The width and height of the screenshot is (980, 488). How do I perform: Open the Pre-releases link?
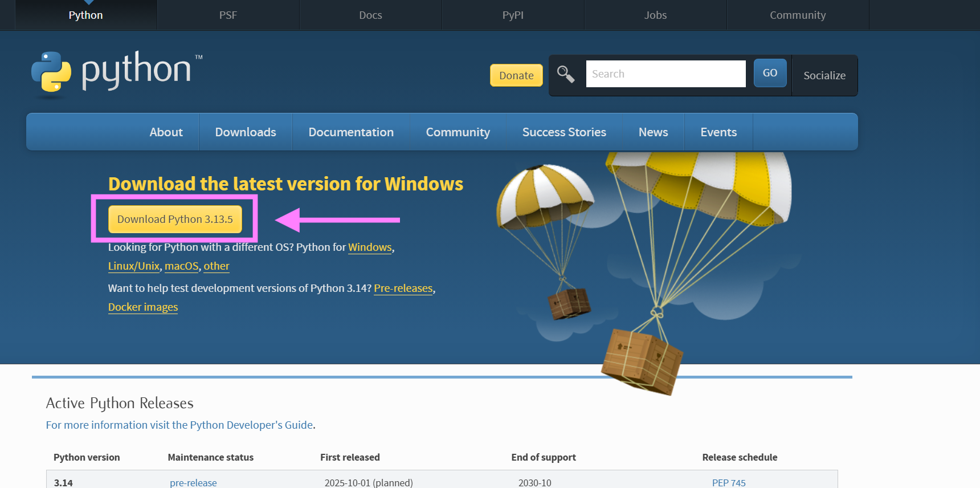(403, 288)
